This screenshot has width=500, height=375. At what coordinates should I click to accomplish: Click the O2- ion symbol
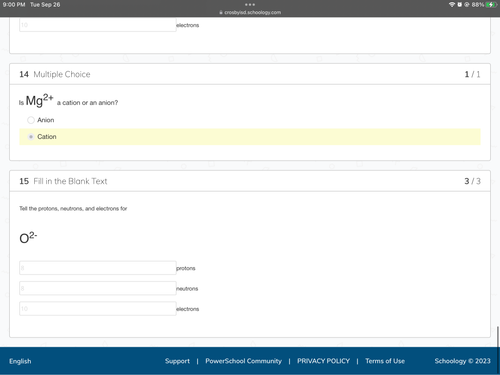(28, 237)
